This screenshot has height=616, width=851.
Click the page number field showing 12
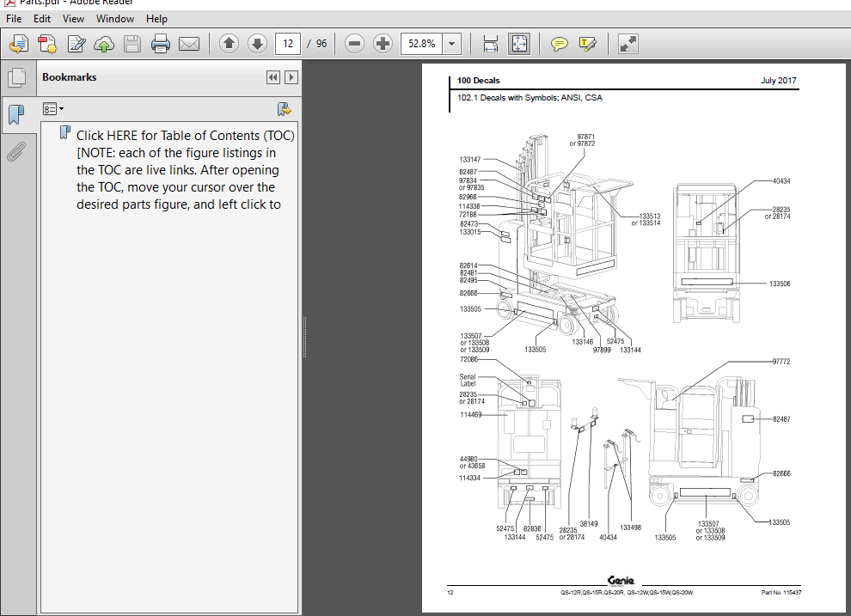pyautogui.click(x=288, y=43)
